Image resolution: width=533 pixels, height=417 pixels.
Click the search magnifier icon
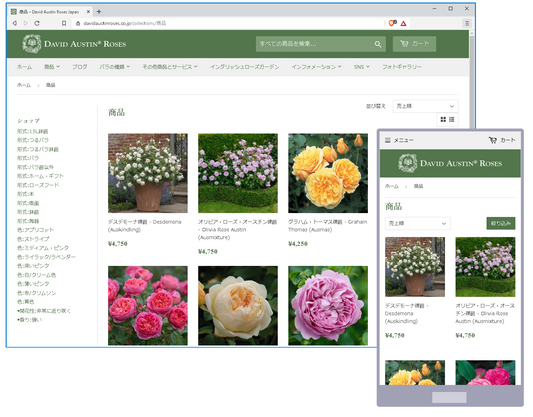tap(378, 44)
